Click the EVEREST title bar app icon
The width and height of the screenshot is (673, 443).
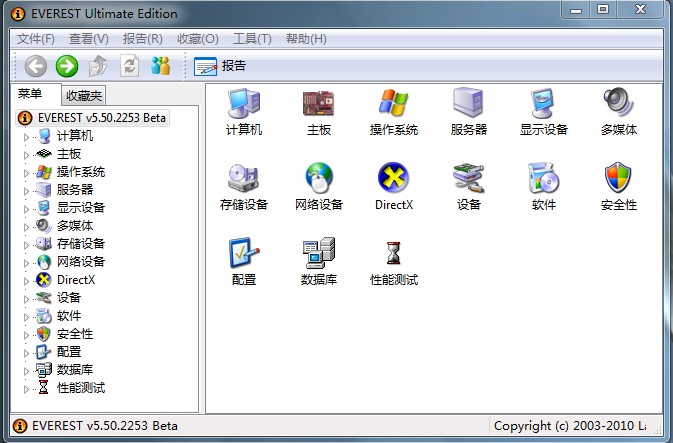click(x=18, y=14)
